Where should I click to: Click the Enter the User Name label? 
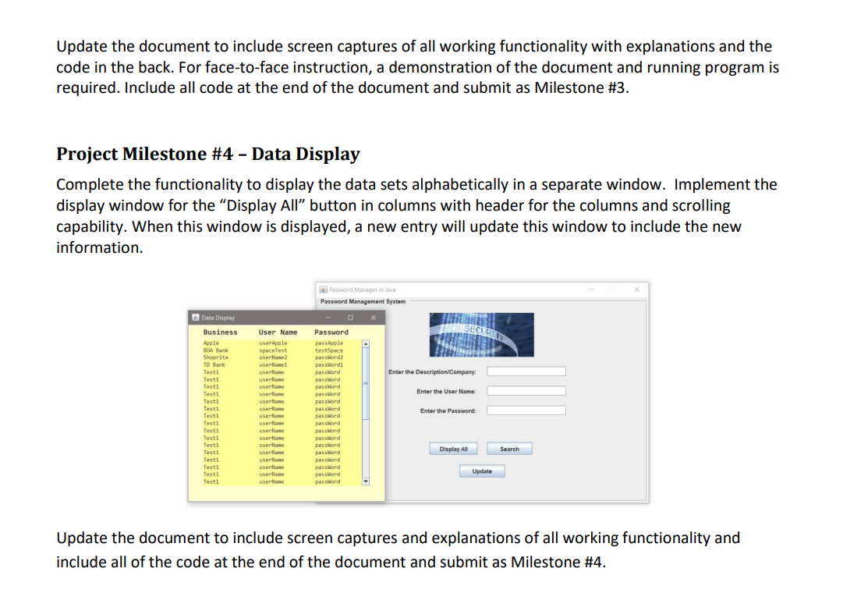point(446,391)
